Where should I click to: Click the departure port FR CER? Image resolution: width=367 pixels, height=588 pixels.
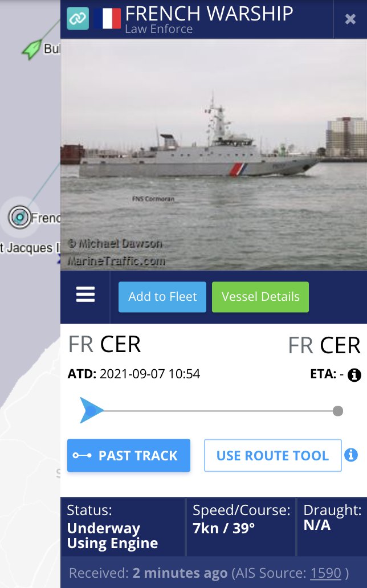click(104, 344)
